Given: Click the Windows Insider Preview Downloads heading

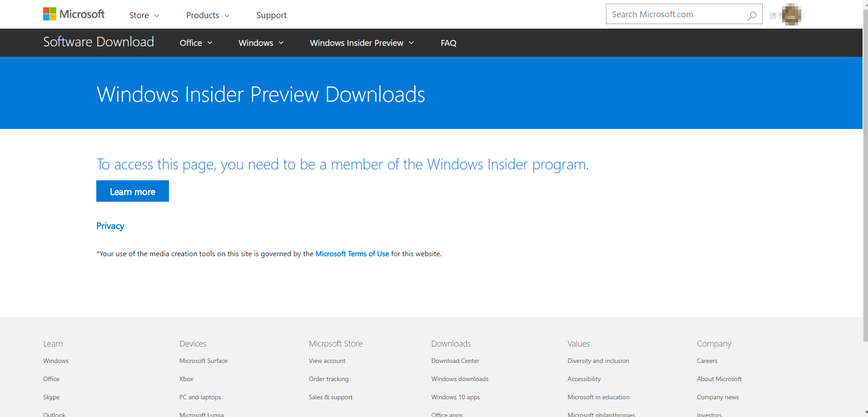Looking at the screenshot, I should pos(261,94).
